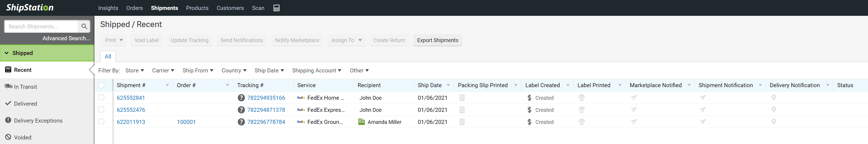Open order number 100001 link

tap(186, 122)
